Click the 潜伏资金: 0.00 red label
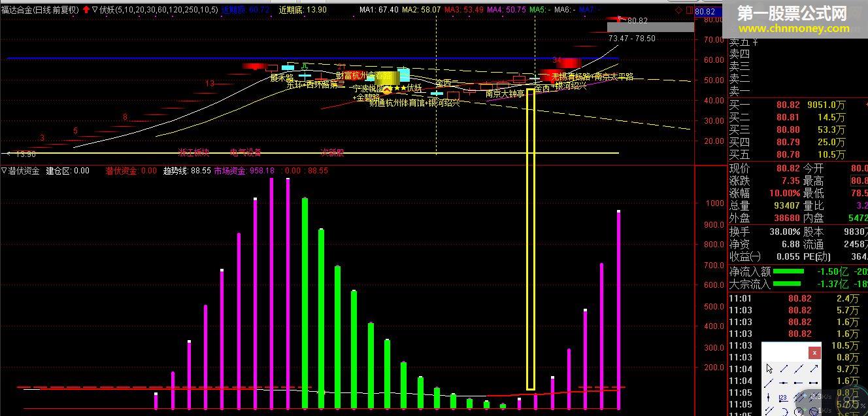The image size is (868, 416). tap(131, 171)
